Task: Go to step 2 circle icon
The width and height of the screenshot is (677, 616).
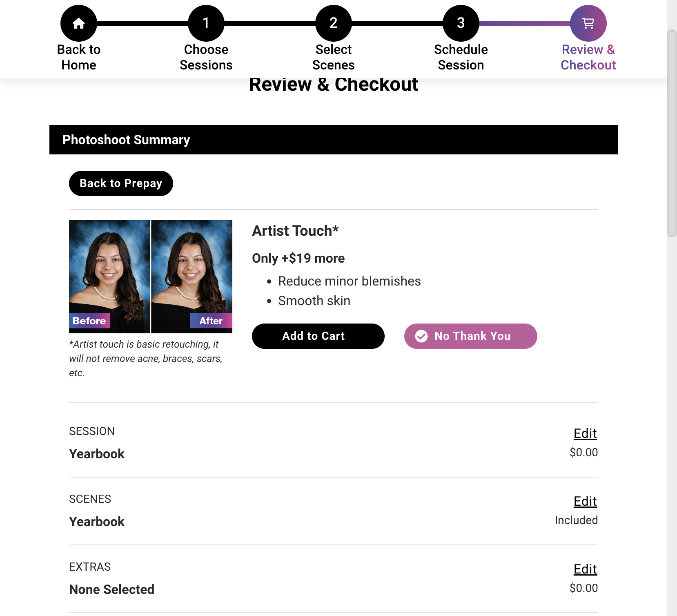Action: [334, 23]
